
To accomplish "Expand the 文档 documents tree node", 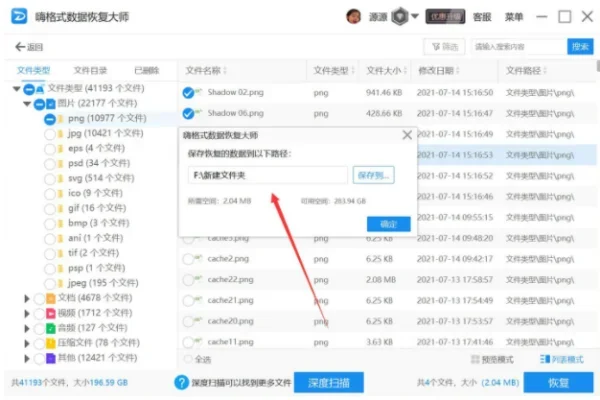I will pos(27,298).
